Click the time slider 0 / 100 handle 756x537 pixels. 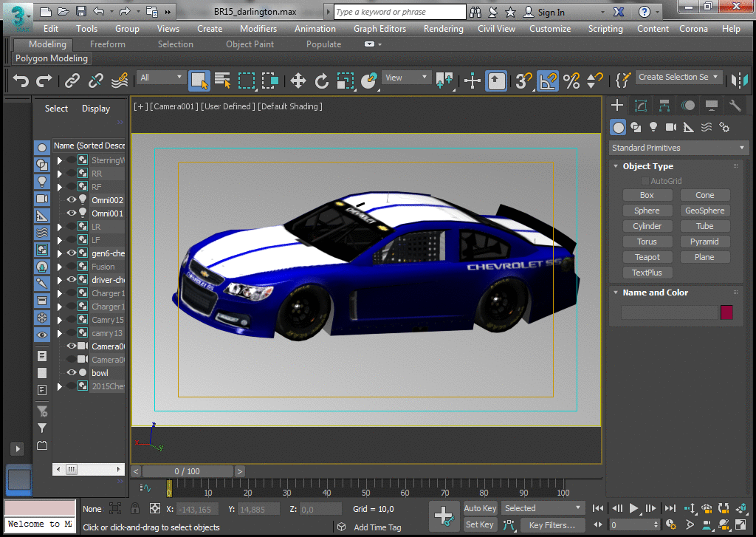(x=188, y=471)
